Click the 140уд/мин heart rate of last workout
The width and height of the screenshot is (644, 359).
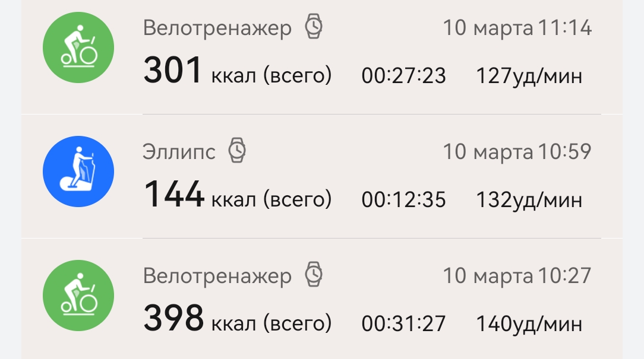pyautogui.click(x=529, y=324)
